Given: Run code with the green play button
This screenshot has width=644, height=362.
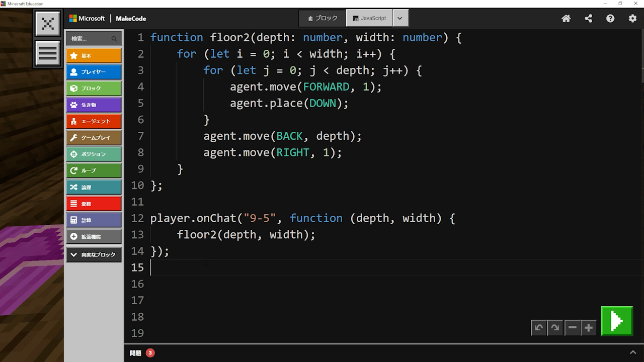Looking at the screenshot, I should coord(616,321).
